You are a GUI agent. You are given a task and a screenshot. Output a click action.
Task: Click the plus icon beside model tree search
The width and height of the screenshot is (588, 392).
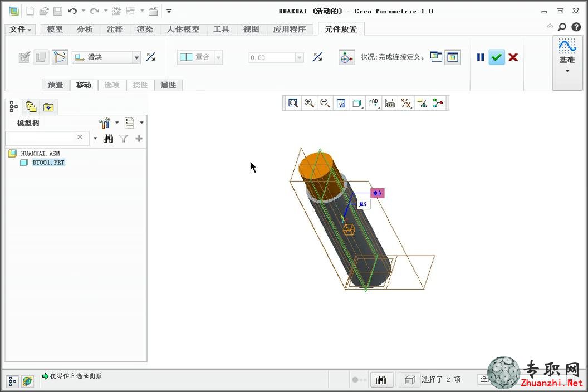tap(139, 139)
